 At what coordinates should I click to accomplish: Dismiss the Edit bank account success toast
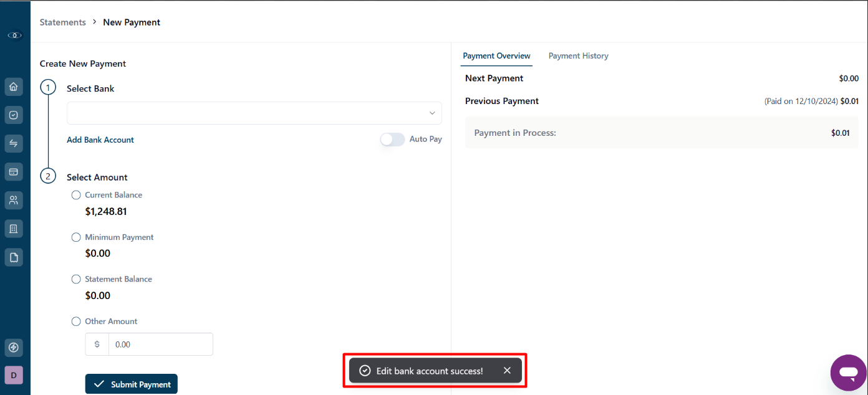pos(507,371)
